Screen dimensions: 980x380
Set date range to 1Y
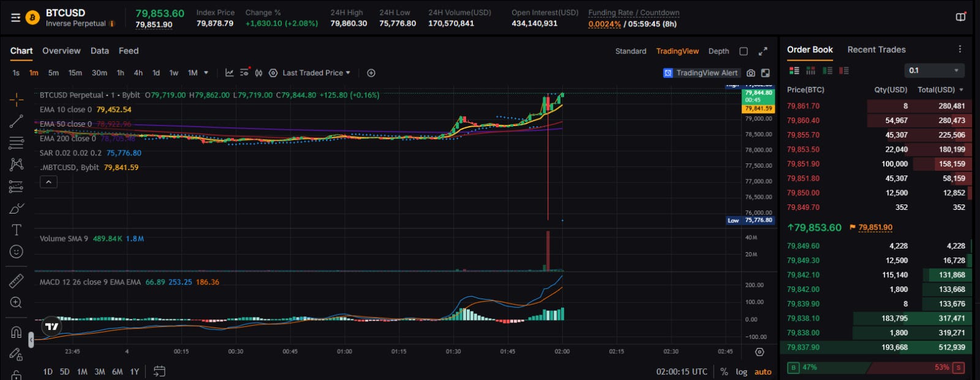click(x=135, y=371)
